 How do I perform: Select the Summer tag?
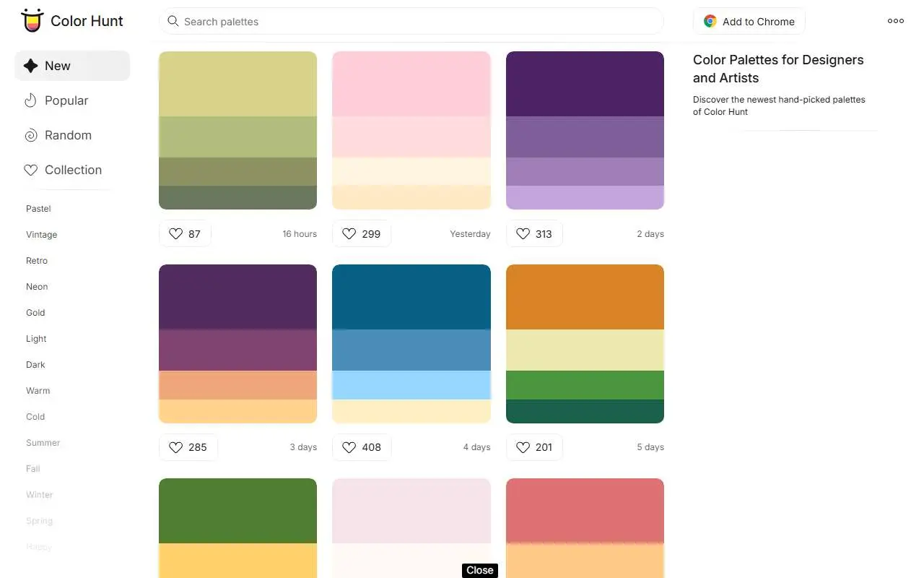43,443
